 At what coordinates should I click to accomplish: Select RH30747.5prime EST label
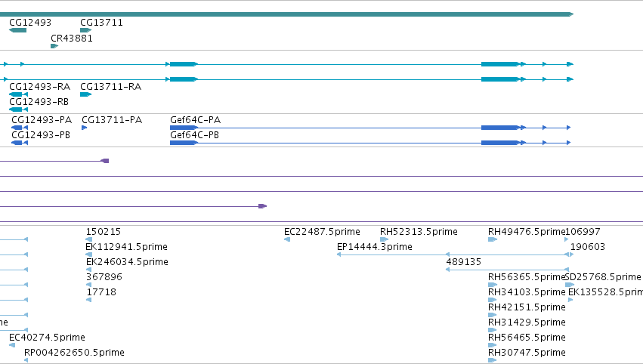click(527, 353)
